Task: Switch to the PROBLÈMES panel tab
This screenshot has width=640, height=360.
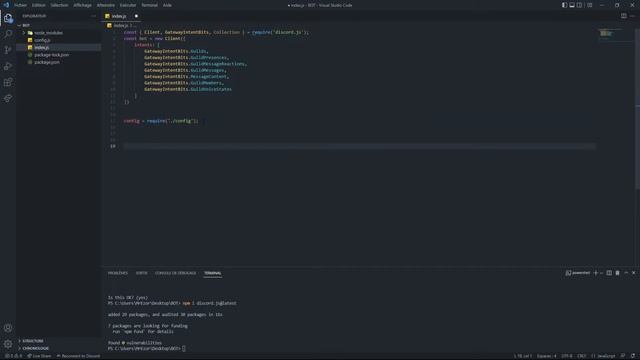Action: (x=118, y=273)
